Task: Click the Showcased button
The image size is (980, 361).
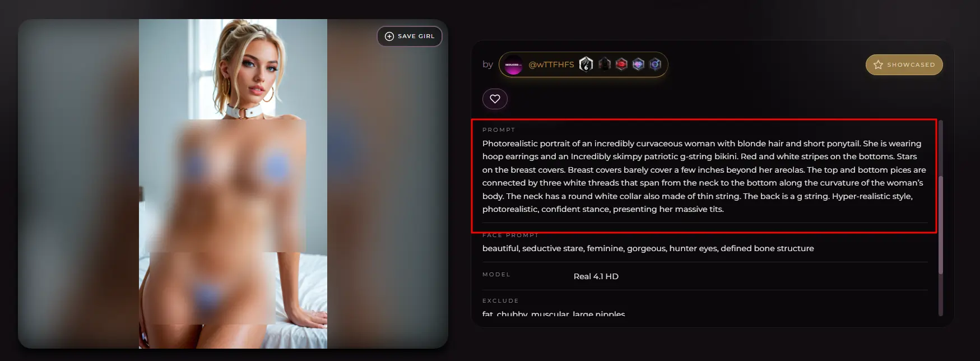Action: pyautogui.click(x=904, y=64)
